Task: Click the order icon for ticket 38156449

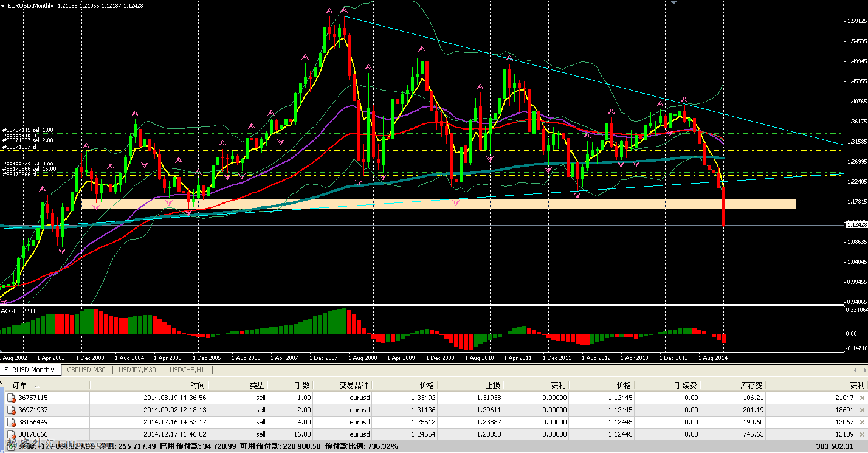Action: [11, 422]
